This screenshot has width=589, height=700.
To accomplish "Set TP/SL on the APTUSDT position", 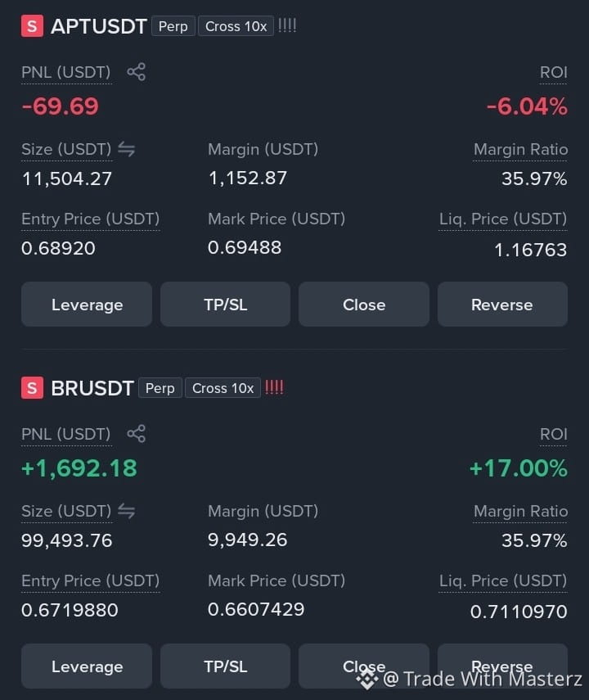I will pos(225,305).
